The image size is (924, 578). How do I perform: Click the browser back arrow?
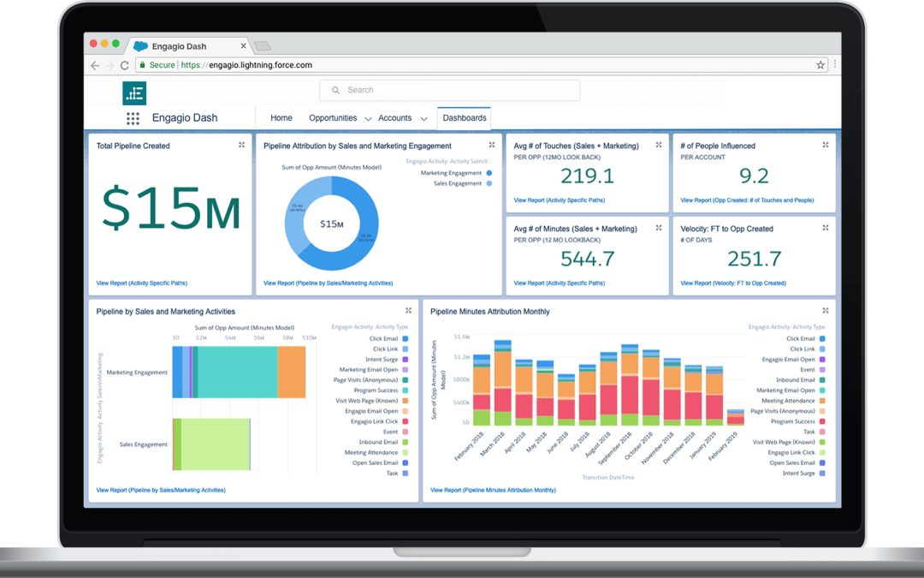point(95,65)
